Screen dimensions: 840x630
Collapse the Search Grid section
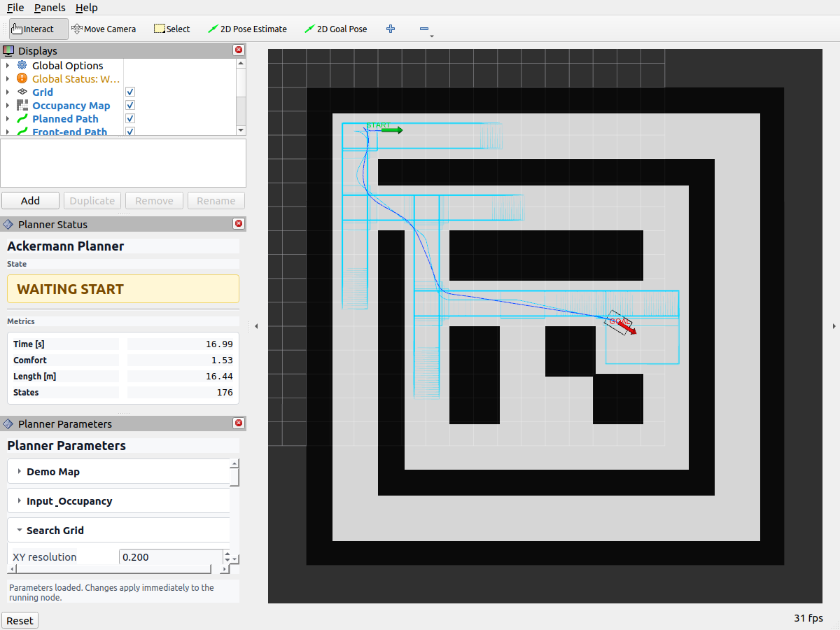coord(118,530)
